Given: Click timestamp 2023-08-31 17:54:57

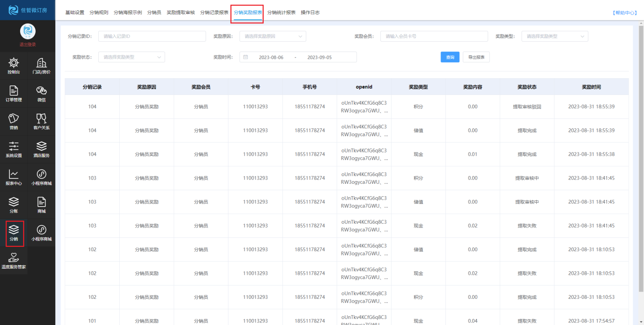Looking at the screenshot, I should (x=591, y=321).
